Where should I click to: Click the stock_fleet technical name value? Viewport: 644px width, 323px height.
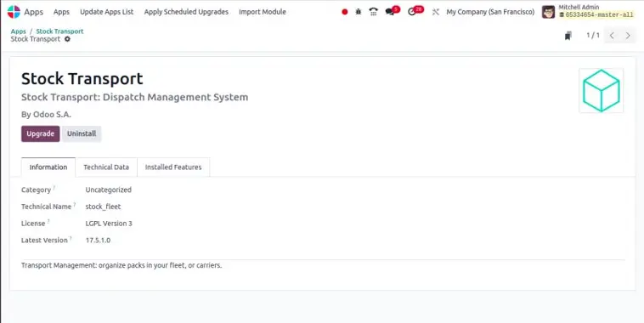[x=103, y=207]
